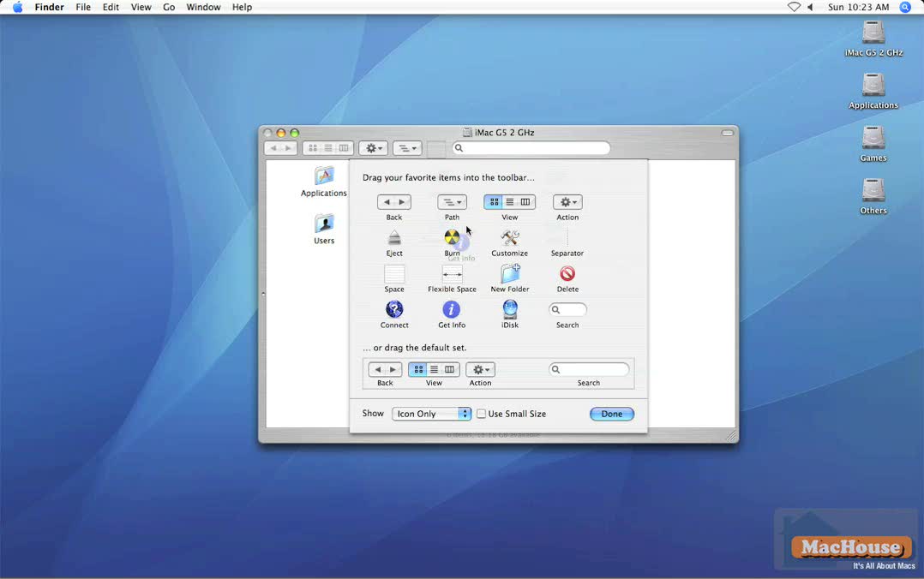Click the Get Info icon
Viewport: 924px width, 579px height.
coord(452,309)
